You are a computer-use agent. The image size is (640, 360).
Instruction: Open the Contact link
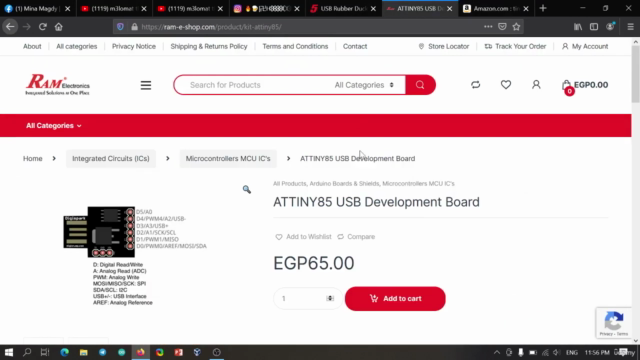(355, 47)
